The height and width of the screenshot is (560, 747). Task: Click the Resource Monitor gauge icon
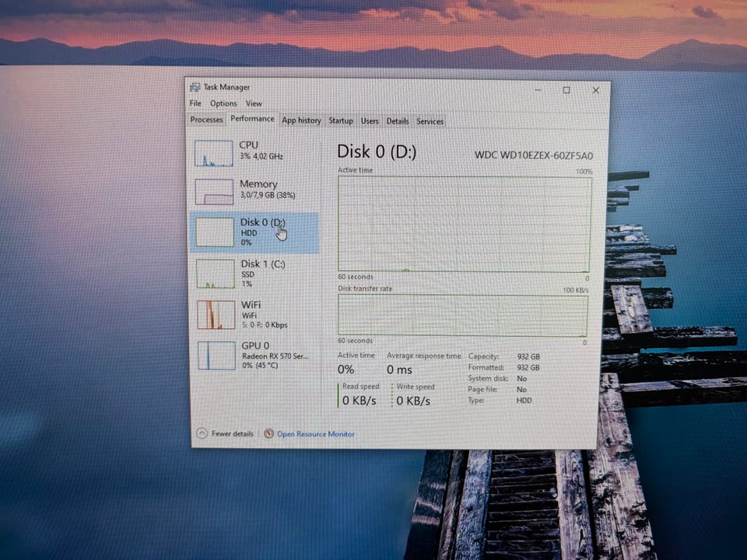(268, 433)
